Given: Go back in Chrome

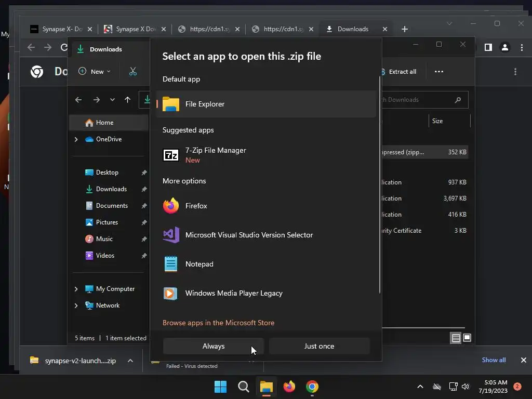Looking at the screenshot, I should coord(31,47).
